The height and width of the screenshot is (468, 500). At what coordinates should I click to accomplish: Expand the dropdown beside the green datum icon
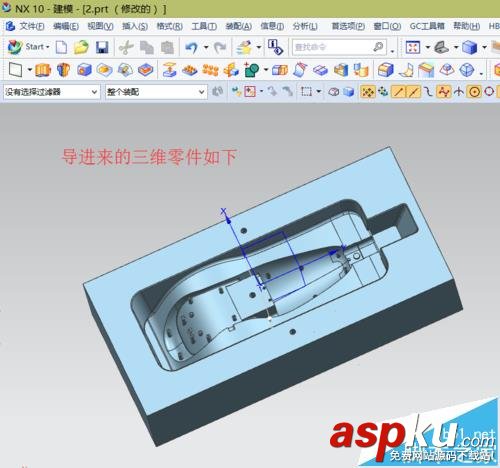[x=266, y=70]
